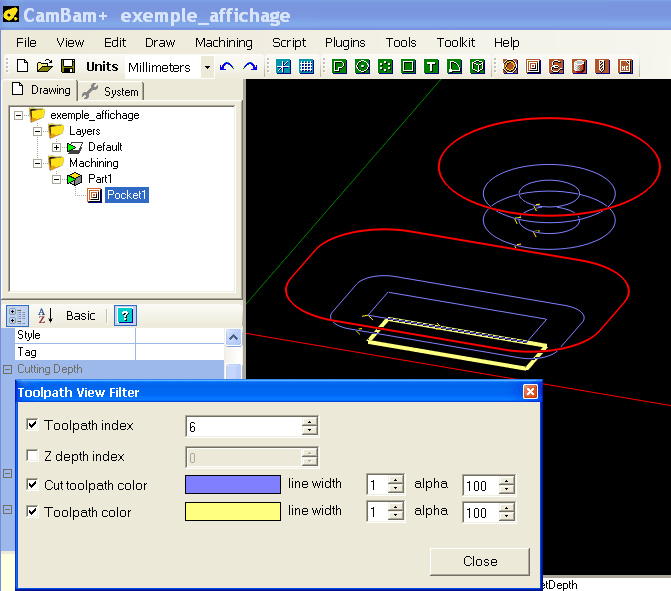Decrease the Toolpath index value
Screen dimensions: 671x591
pos(309,431)
